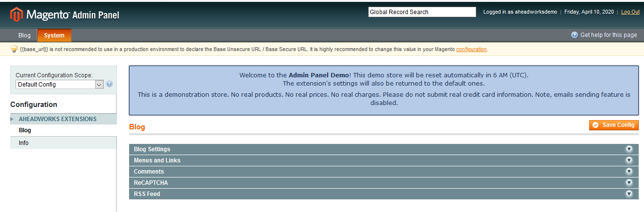Click 'Admin Panel Demo' welcome text
The height and width of the screenshot is (212, 644).
point(319,75)
